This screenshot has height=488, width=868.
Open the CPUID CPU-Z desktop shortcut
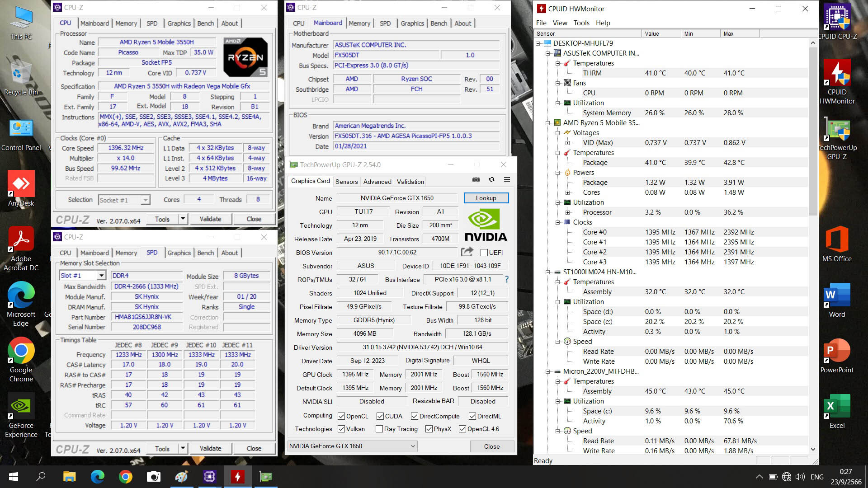[x=837, y=22]
